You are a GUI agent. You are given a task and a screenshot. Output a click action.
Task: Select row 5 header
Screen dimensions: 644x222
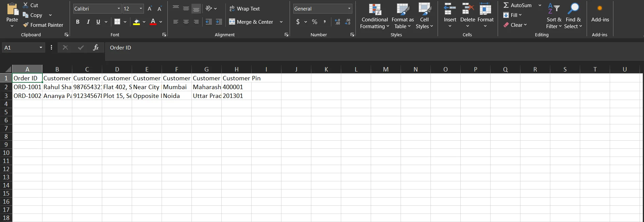(x=6, y=112)
